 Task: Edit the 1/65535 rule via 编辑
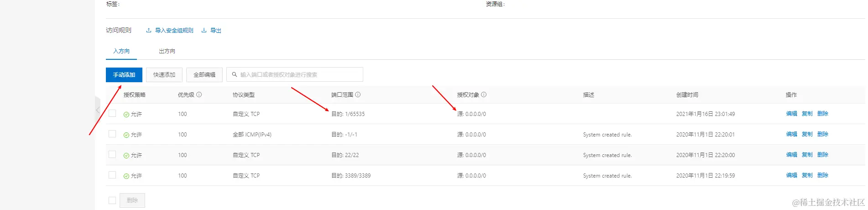(792, 114)
